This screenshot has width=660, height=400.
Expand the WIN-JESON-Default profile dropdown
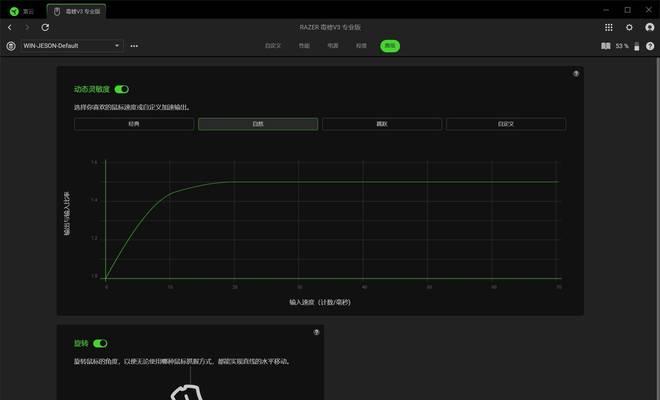[x=72, y=46]
